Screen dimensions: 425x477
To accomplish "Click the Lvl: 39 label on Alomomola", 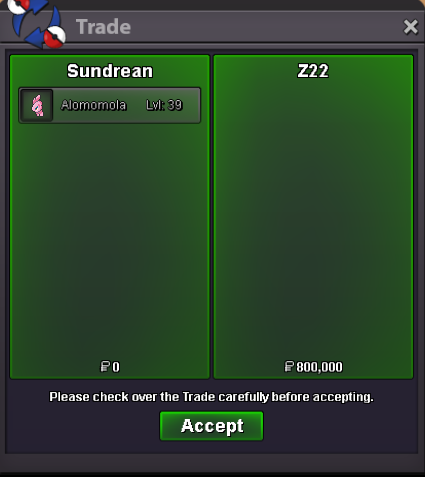I will click(164, 105).
